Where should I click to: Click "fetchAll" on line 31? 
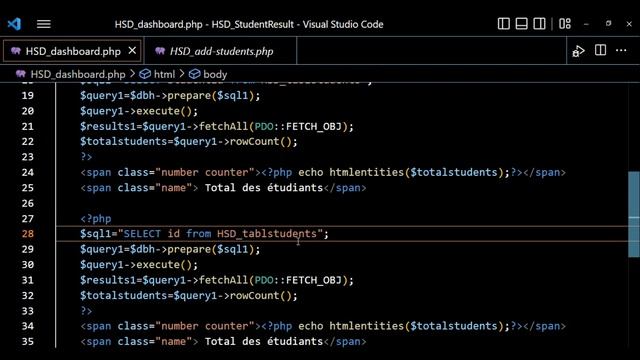(223, 280)
